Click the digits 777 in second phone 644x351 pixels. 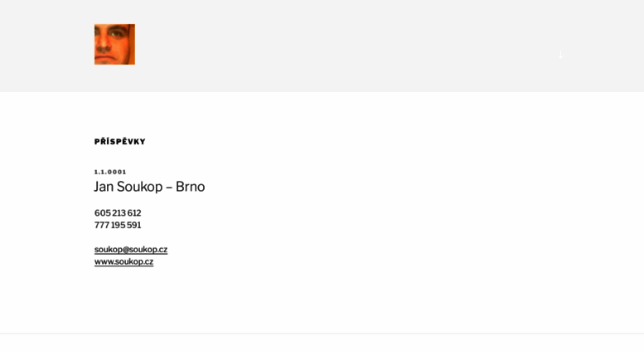tap(102, 225)
